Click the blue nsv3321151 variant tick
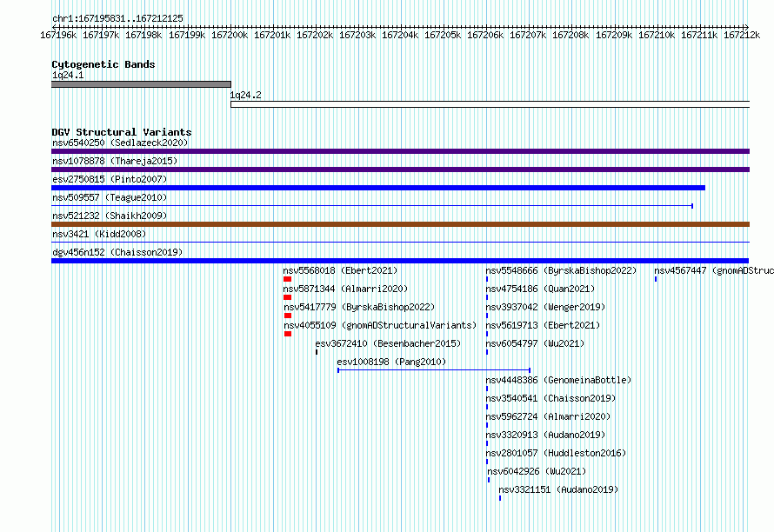The width and height of the screenshot is (774, 532). coord(500,498)
